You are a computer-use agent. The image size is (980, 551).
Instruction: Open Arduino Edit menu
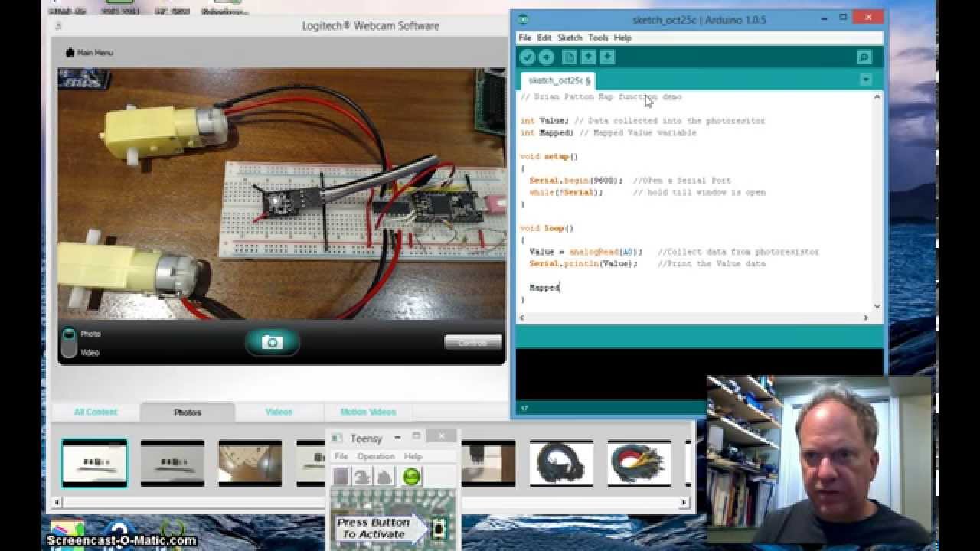click(544, 37)
